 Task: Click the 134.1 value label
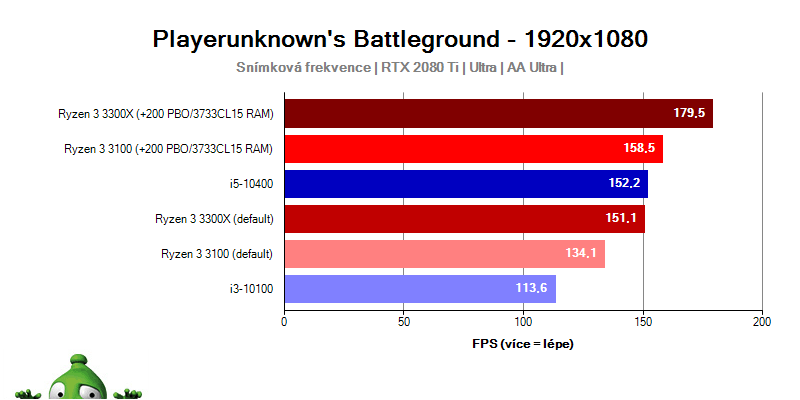tap(581, 254)
